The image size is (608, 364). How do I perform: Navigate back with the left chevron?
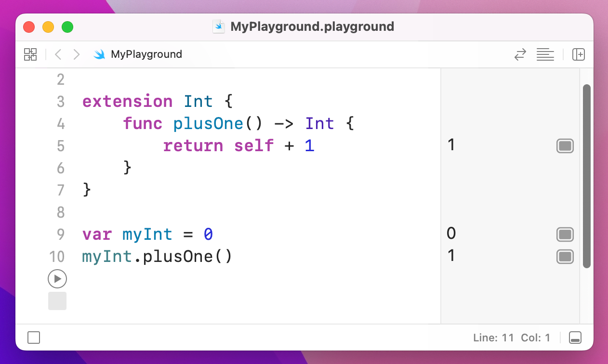click(x=58, y=54)
